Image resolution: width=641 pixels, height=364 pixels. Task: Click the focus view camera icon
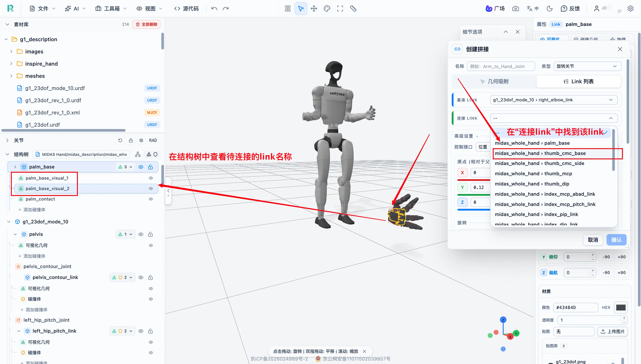pos(288,9)
